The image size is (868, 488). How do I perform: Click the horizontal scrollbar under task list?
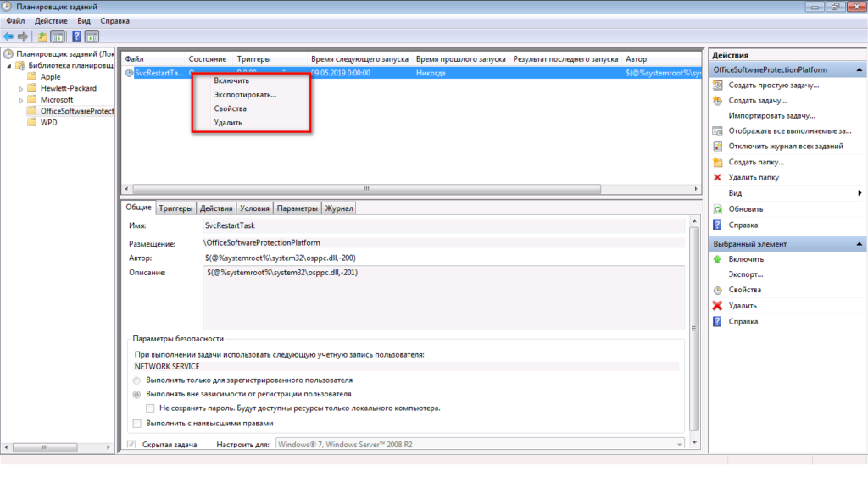tap(366, 189)
